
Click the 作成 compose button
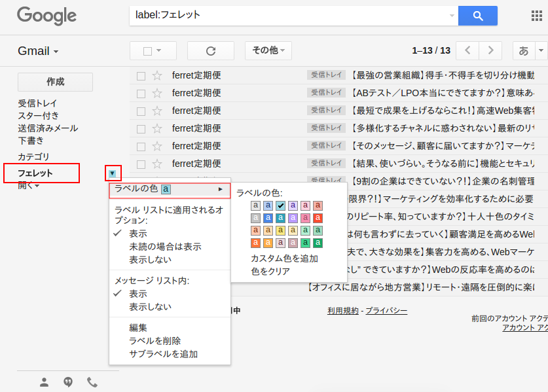point(55,82)
